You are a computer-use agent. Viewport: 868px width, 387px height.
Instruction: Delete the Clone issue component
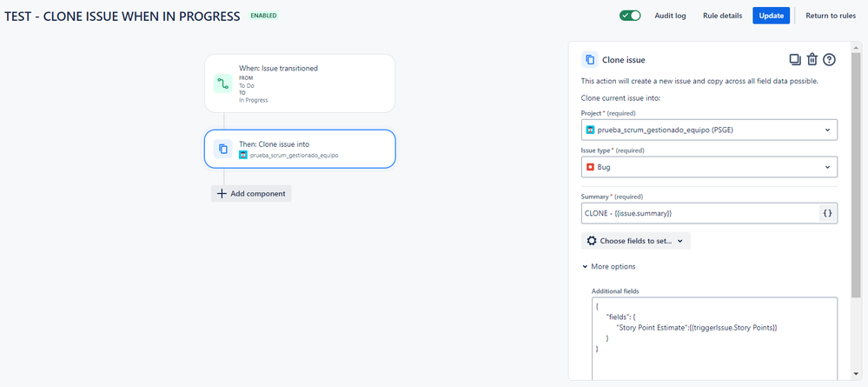[812, 59]
